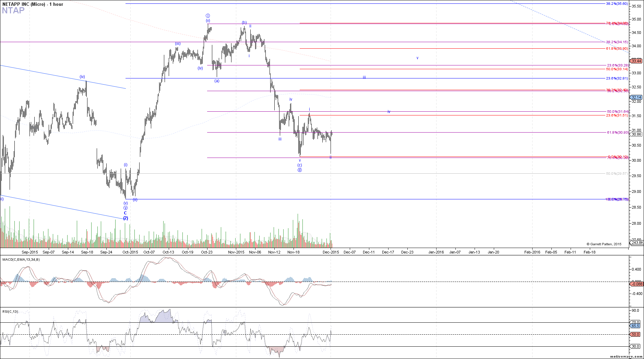644x359 pixels.
Task: Click the 32.50 price axis label
Action: point(636,87)
